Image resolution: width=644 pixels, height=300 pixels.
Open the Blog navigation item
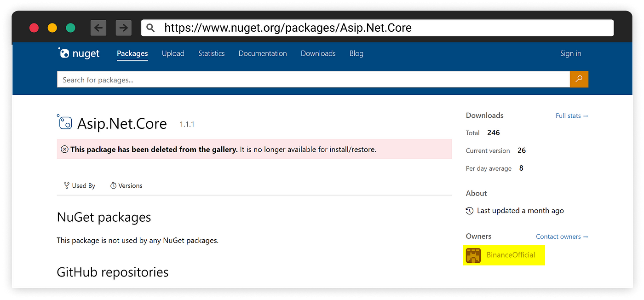[356, 53]
